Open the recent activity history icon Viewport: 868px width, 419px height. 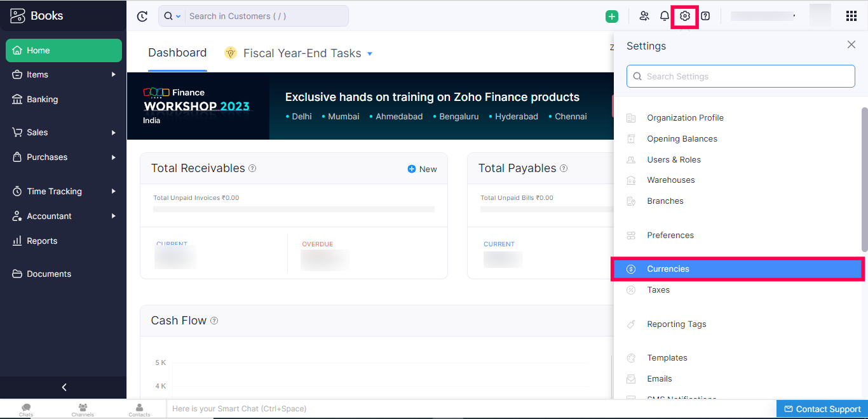tap(142, 17)
